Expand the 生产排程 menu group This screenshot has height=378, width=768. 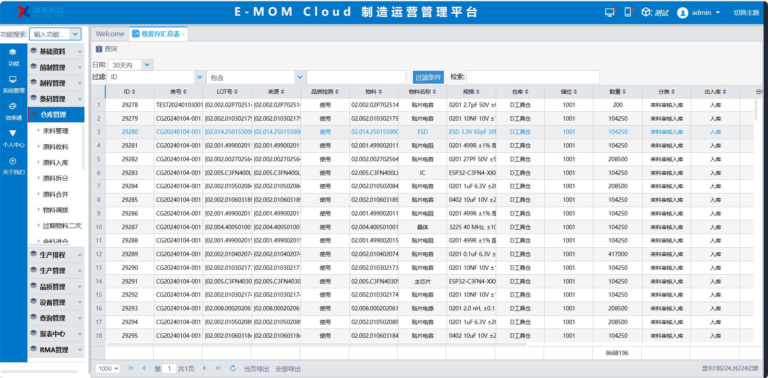(x=56, y=255)
